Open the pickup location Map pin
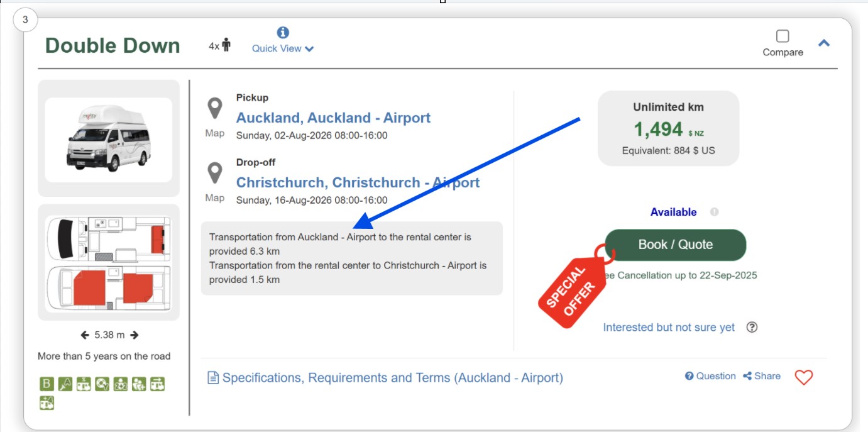Screen dimensions: 868x432 click(215, 109)
